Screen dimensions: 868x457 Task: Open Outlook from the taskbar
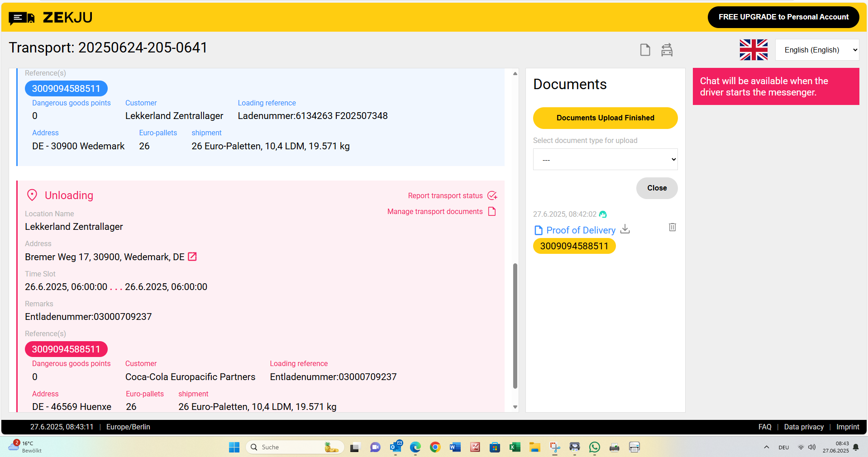pos(396,447)
